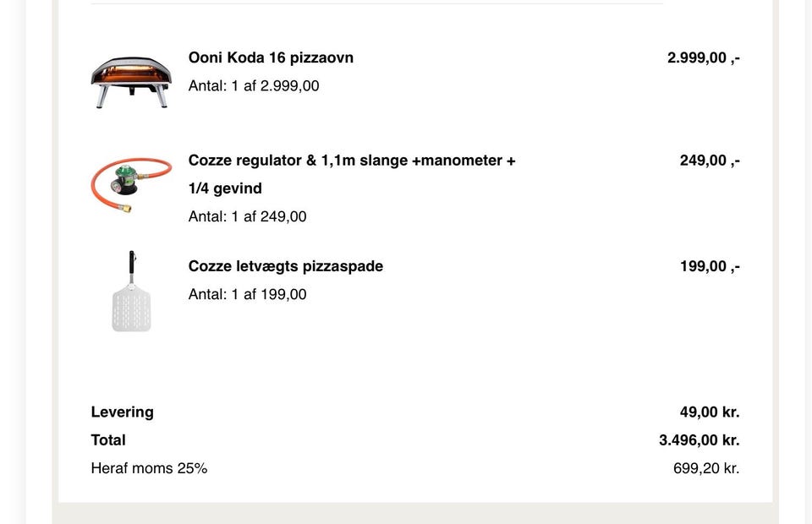Click the Cozze pizza peel image
Viewport: 812px width, 524px height.
(132, 292)
